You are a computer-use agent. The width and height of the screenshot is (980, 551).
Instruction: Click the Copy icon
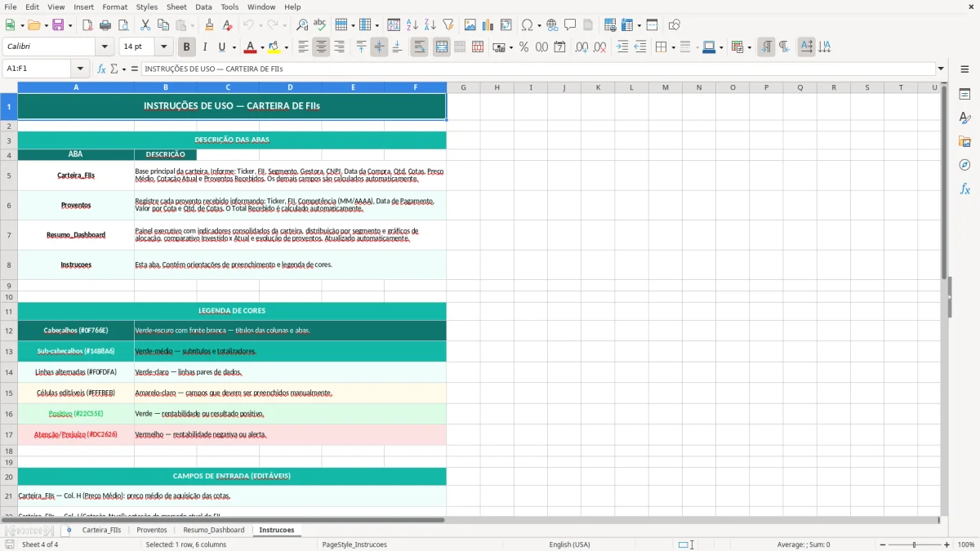pyautogui.click(x=163, y=25)
